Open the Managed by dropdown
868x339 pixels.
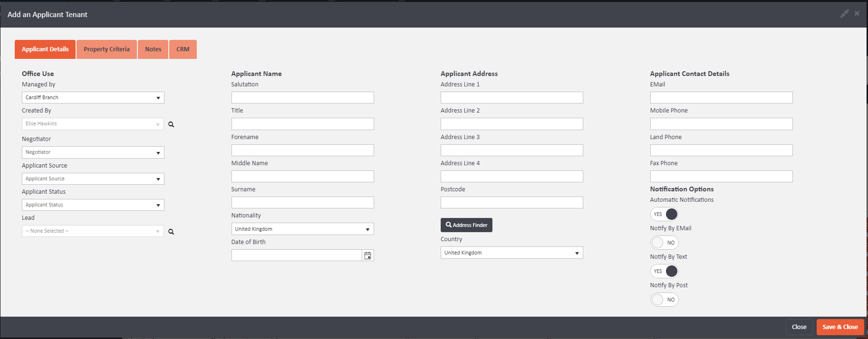(x=93, y=98)
